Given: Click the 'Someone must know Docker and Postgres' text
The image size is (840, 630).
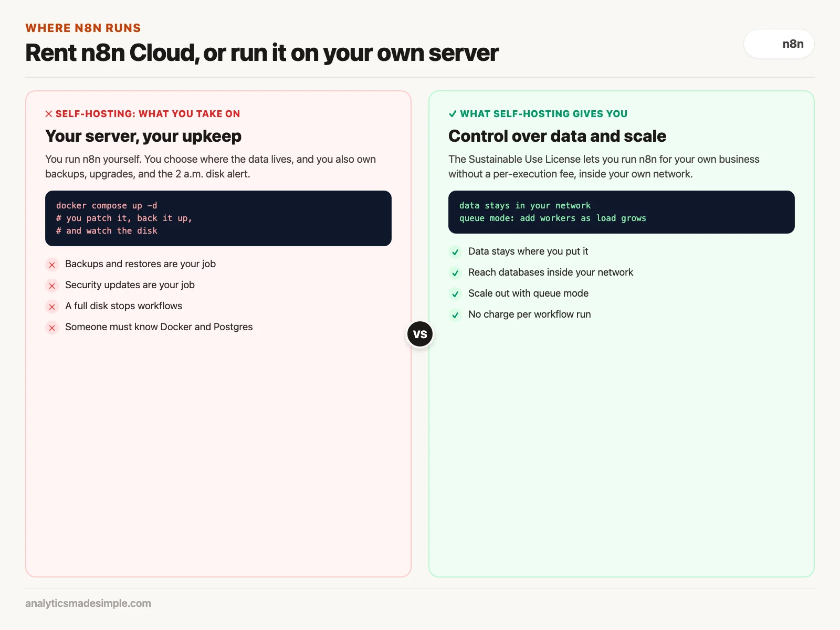Looking at the screenshot, I should 159,327.
